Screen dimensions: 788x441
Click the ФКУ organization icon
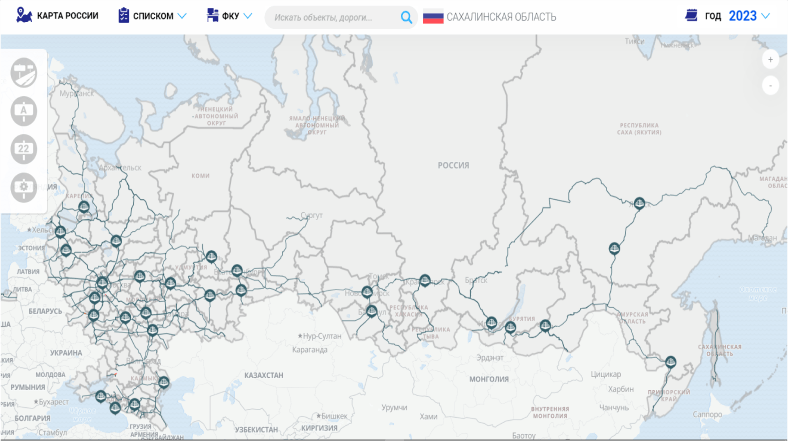(x=213, y=16)
